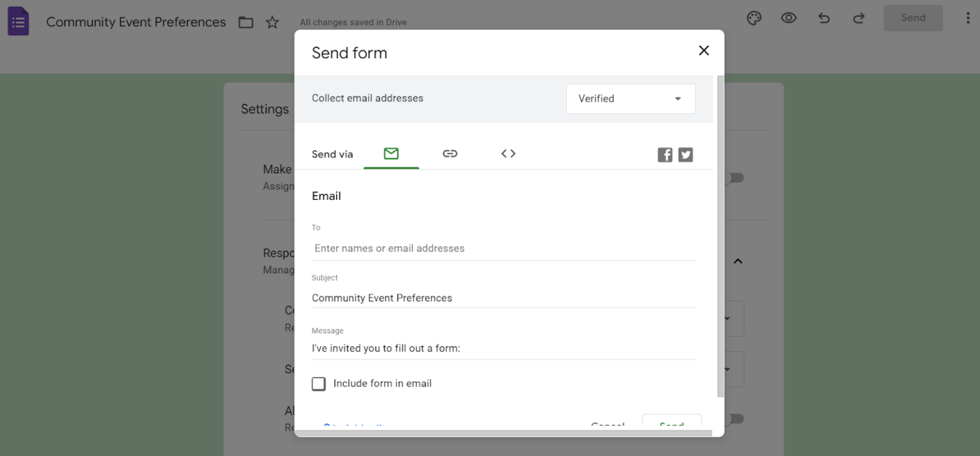Click the Undo arrow icon
Screen dimensions: 980x456
click(824, 19)
